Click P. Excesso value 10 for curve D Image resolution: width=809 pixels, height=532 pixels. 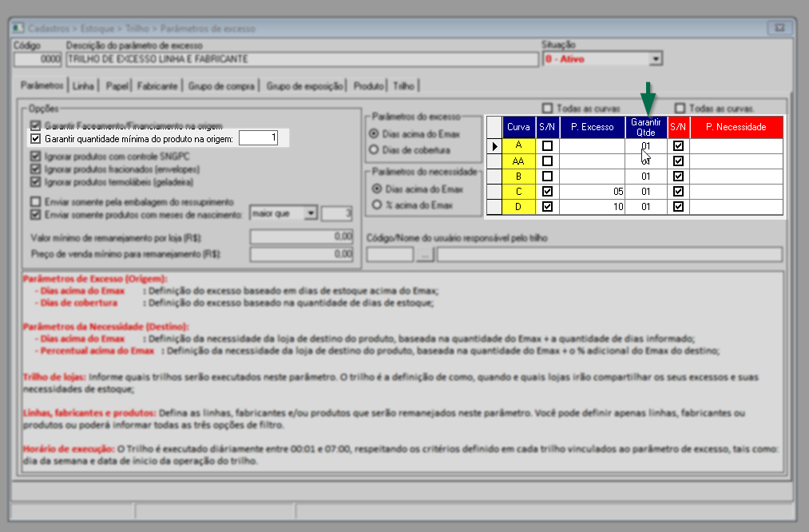pos(593,206)
